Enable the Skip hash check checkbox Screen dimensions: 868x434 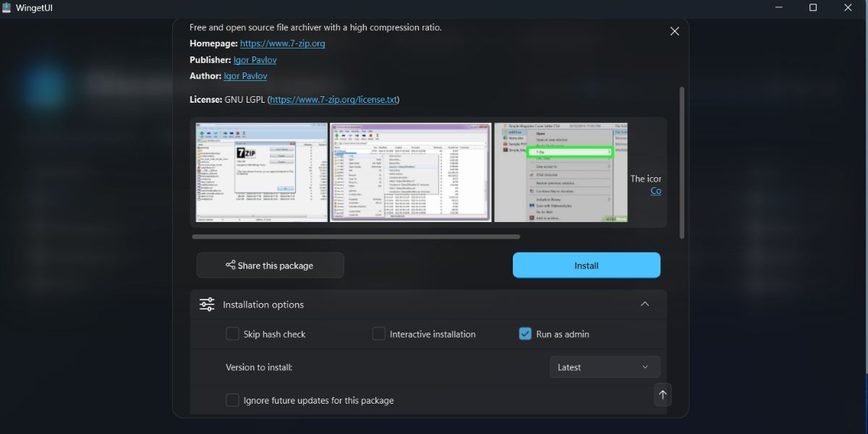(x=232, y=333)
